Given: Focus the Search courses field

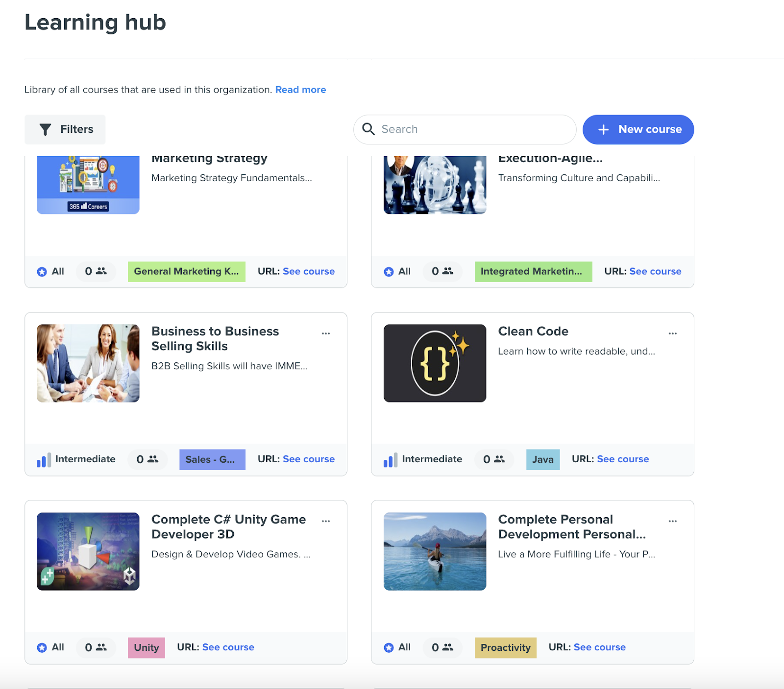Looking at the screenshot, I should coord(465,129).
